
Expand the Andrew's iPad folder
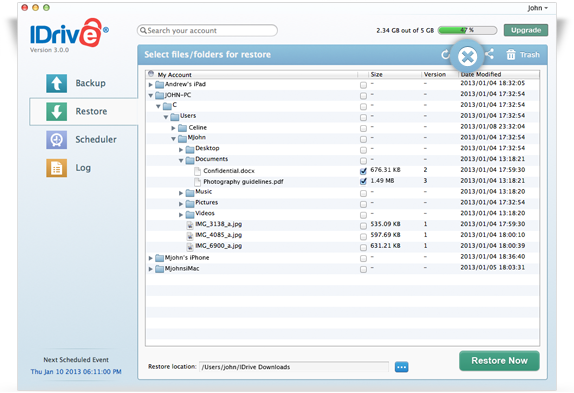pyautogui.click(x=150, y=85)
